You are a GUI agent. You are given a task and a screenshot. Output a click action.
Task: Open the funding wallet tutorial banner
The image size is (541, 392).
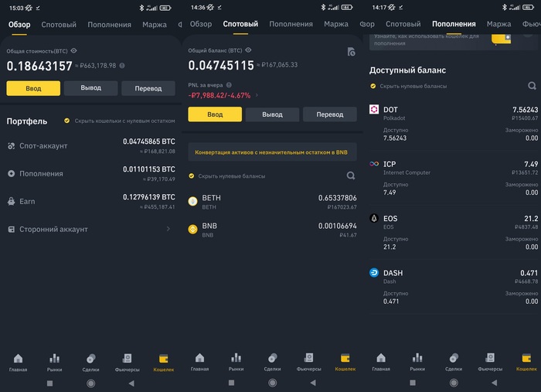click(453, 42)
